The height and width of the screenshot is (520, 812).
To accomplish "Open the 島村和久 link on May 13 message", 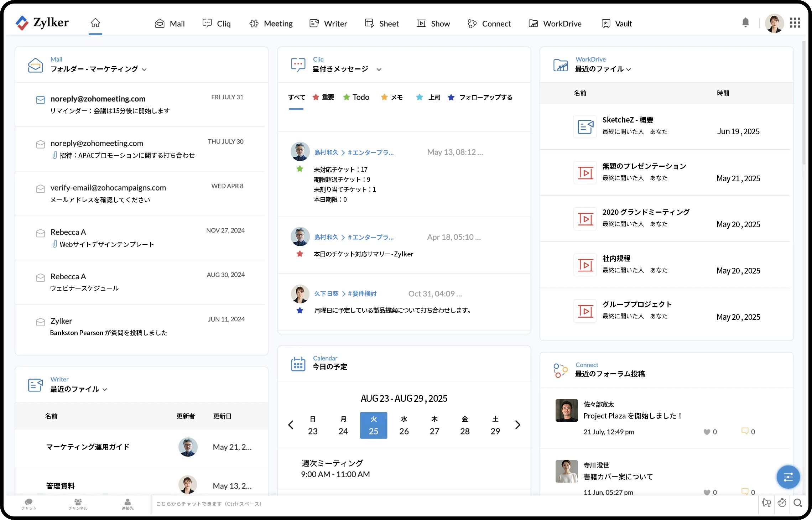I will (326, 152).
